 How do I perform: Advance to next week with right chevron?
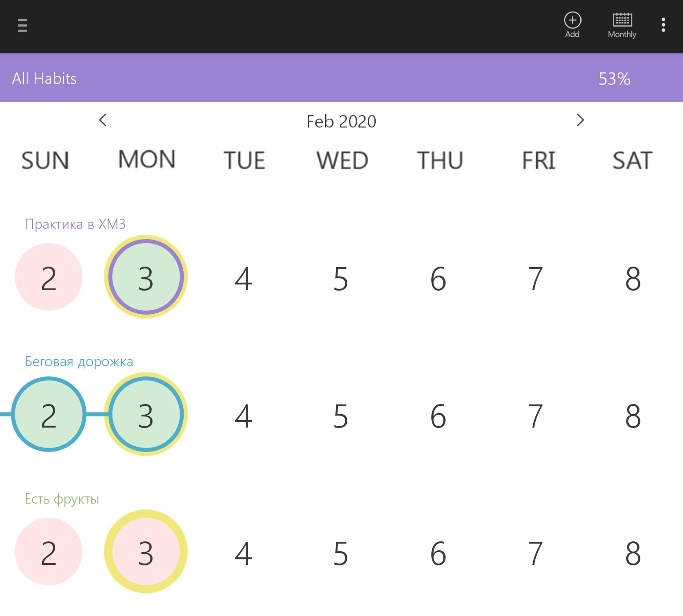coord(580,120)
